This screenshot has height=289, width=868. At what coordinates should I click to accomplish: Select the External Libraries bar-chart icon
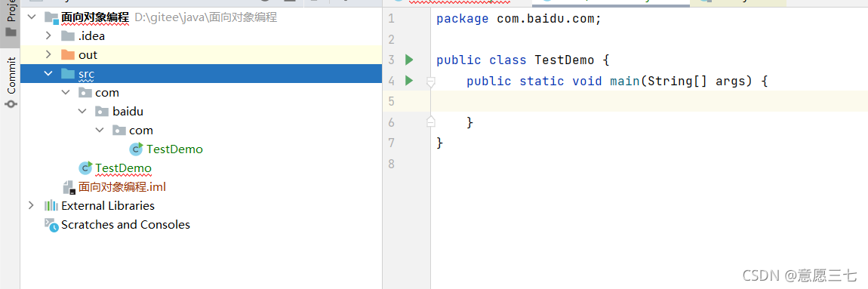[x=51, y=205]
